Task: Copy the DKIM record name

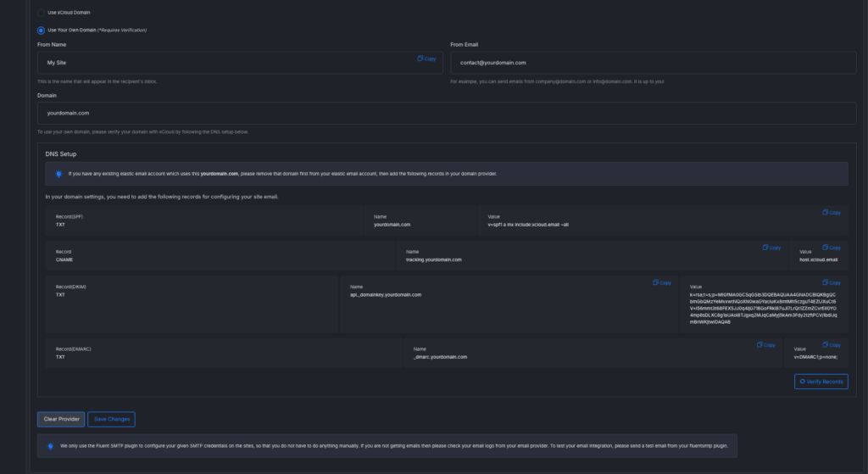Action: coord(661,282)
